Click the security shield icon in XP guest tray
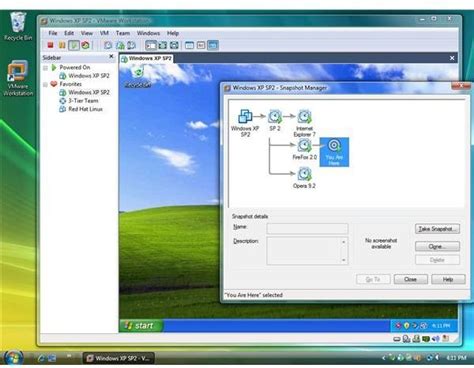The height and width of the screenshot is (368, 474). pyautogui.click(x=406, y=326)
